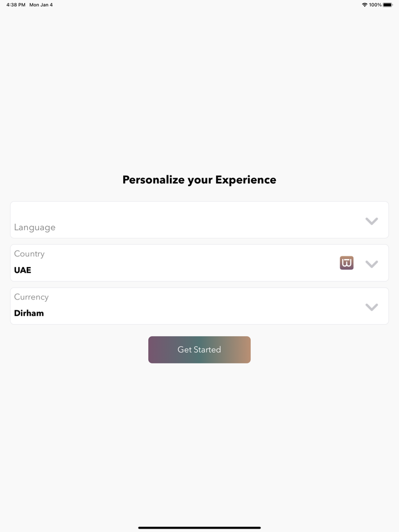Tap the Language placeholder text
Screen dimensions: 399x532
tap(35, 227)
